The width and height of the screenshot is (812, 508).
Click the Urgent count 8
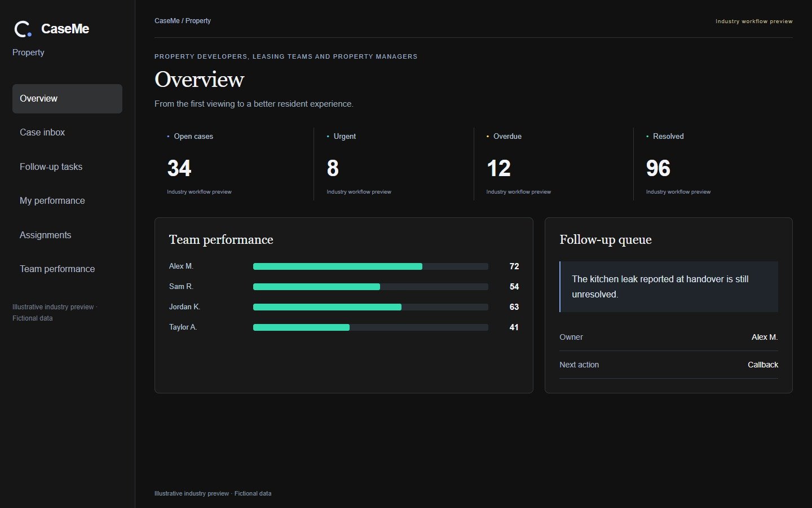point(333,168)
